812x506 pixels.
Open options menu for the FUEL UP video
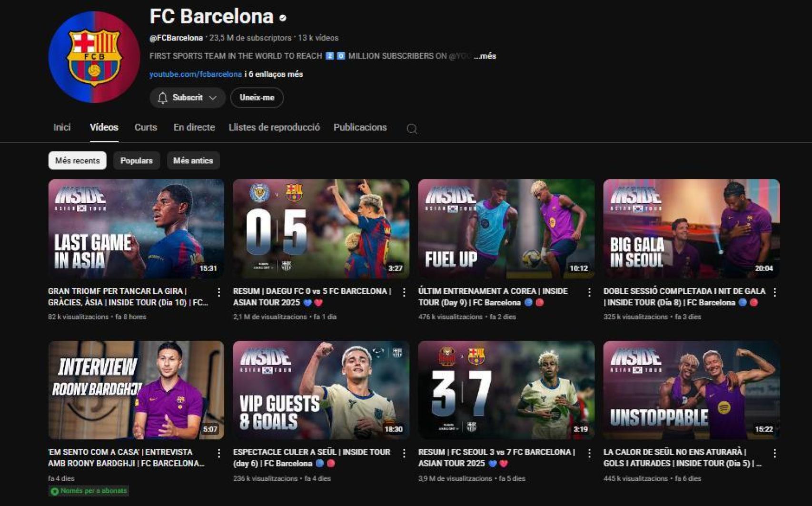tap(588, 292)
